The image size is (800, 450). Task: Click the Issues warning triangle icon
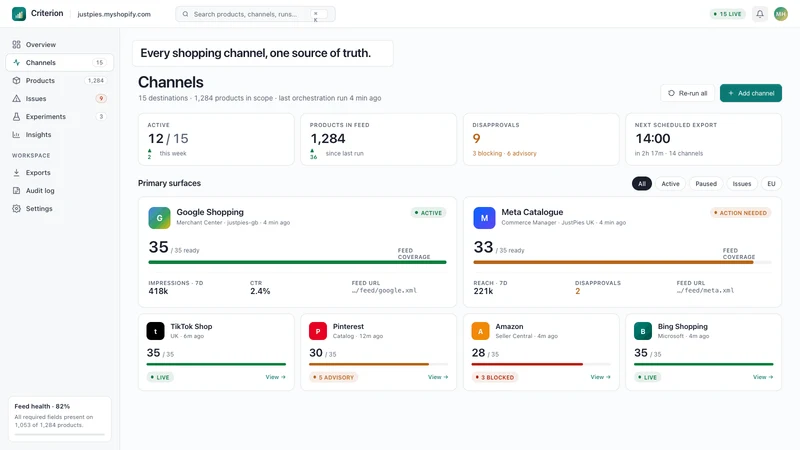16,98
